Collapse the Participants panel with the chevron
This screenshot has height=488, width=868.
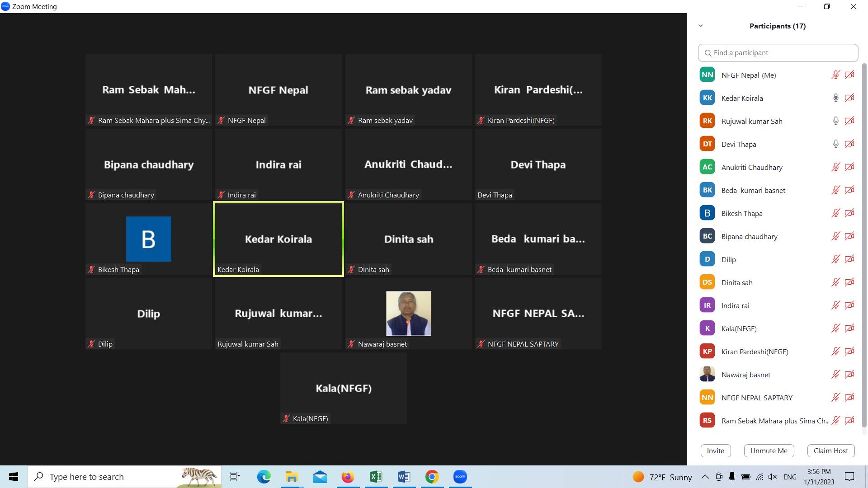(x=701, y=26)
